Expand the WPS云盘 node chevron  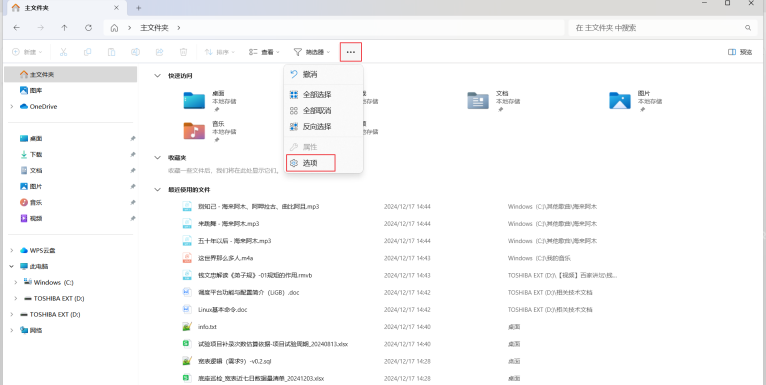point(12,251)
